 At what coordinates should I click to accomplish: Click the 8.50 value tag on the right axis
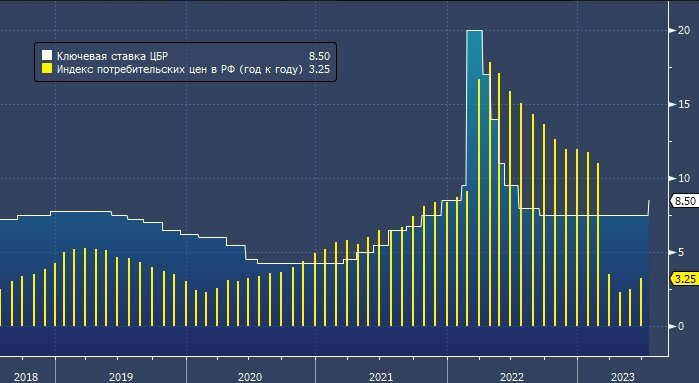click(685, 201)
